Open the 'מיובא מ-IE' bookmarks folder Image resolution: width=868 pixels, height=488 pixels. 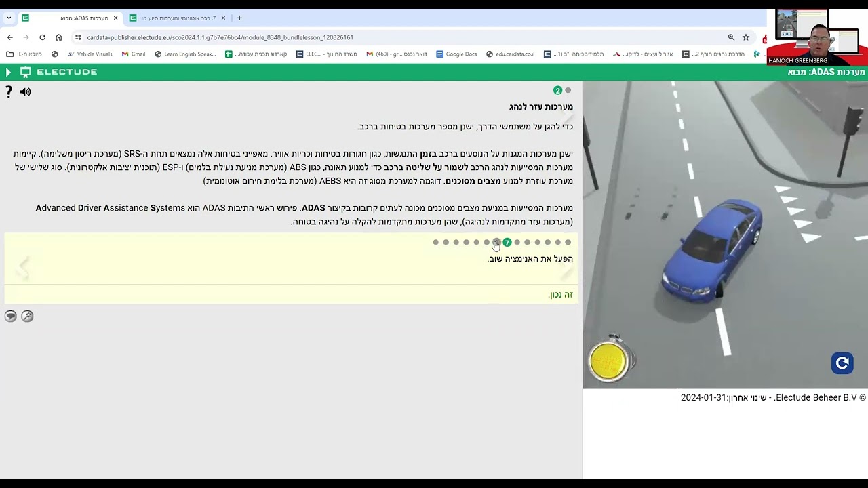pyautogui.click(x=24, y=54)
